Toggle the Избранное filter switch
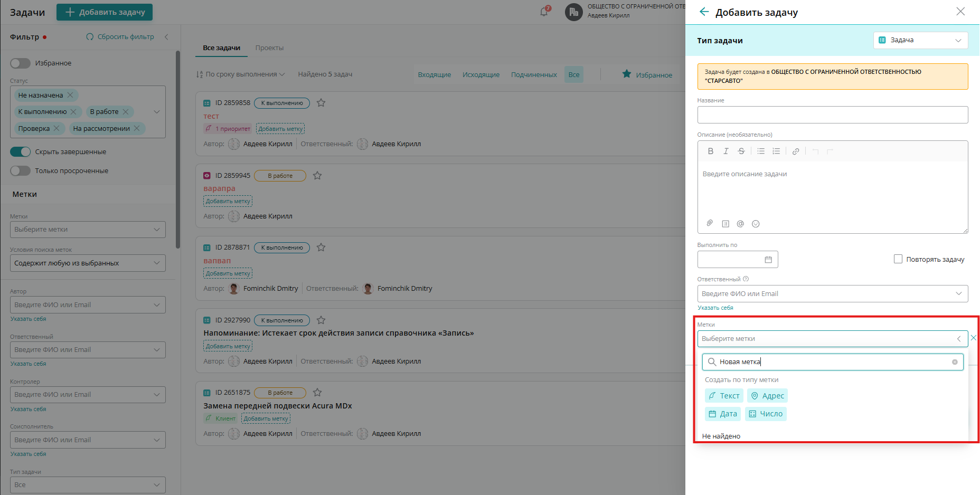Viewport: 980px width, 495px height. [21, 63]
